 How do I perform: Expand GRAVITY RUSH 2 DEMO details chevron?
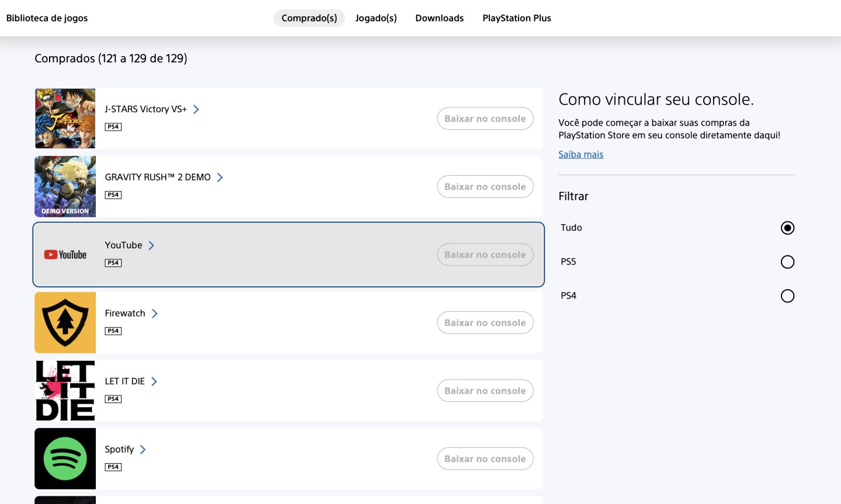[x=220, y=178]
